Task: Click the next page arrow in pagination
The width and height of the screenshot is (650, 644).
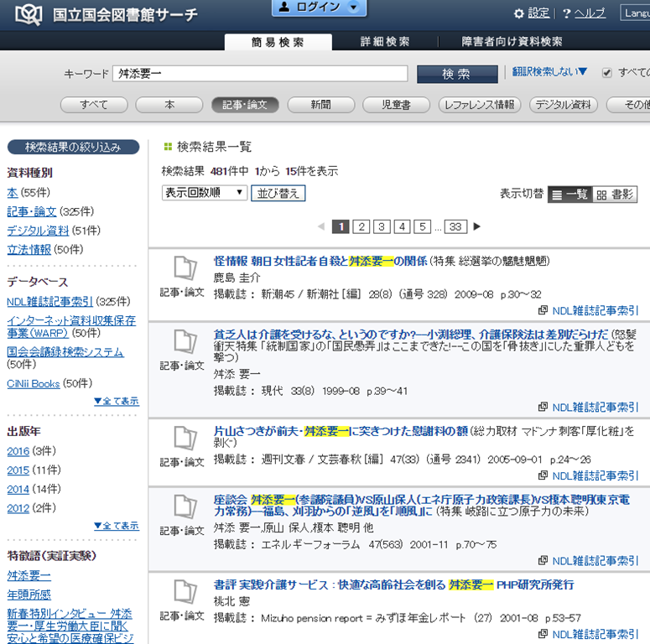Action: (x=477, y=226)
